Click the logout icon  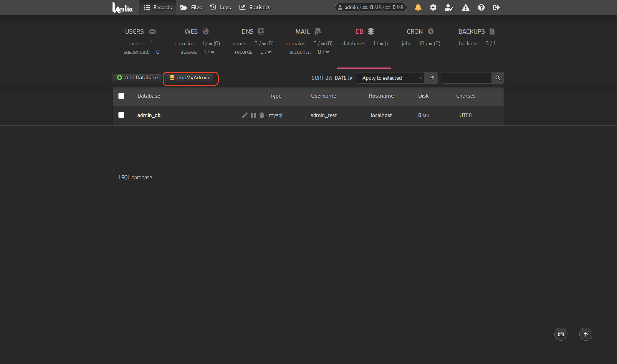tap(496, 7)
